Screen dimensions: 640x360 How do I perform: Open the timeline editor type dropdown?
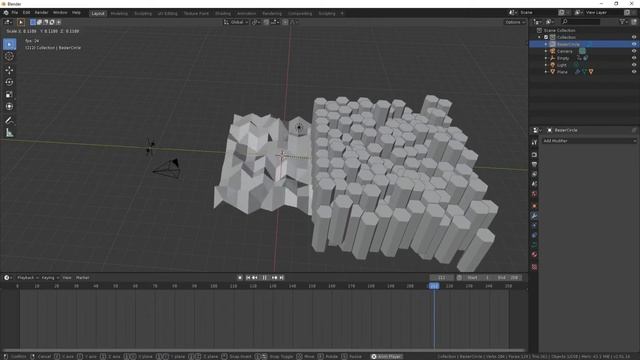tap(7, 278)
